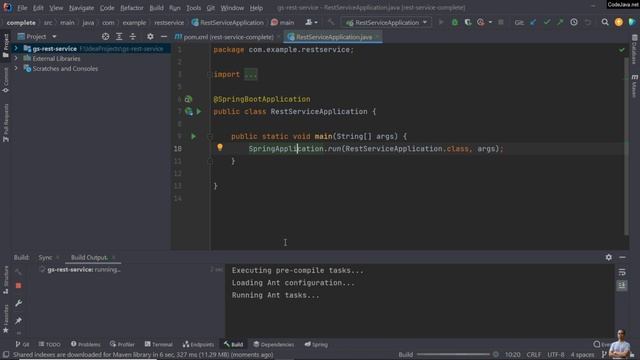Viewport: 640px width, 360px height.
Task: Click the Profiler run icon
Action: coord(481,22)
